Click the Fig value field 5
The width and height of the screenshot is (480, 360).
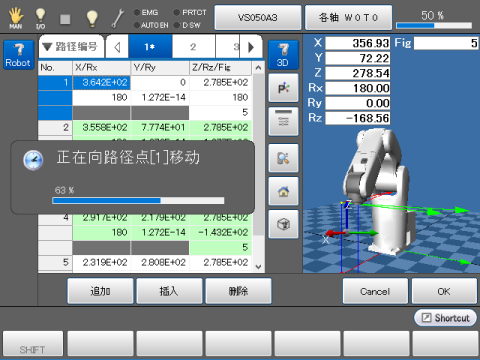click(x=446, y=43)
